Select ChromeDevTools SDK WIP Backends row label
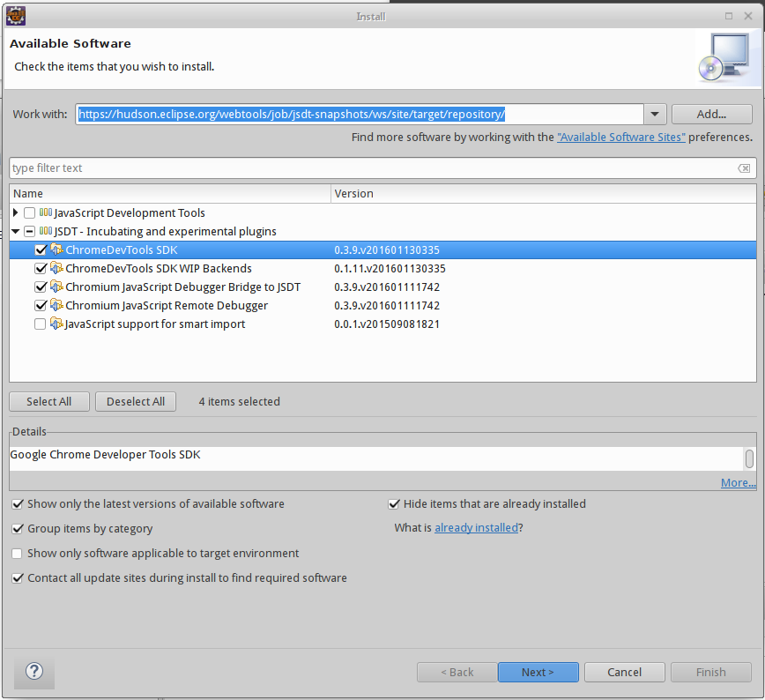This screenshot has width=765, height=700. pyautogui.click(x=159, y=269)
